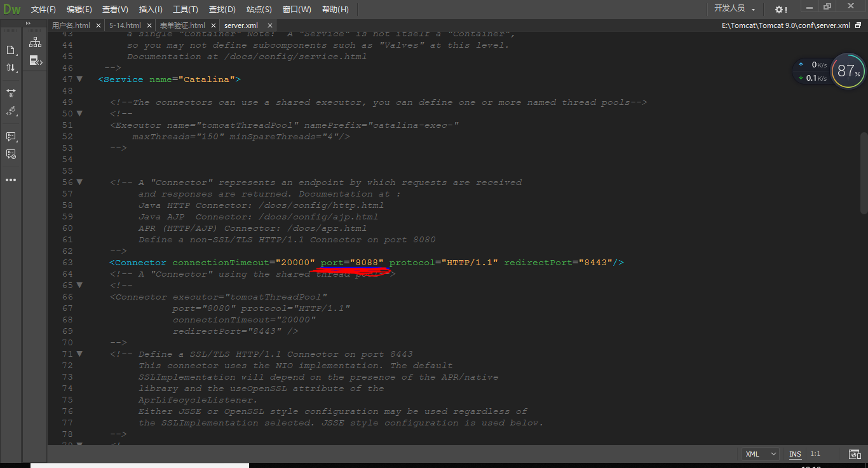The width and height of the screenshot is (868, 468).
Task: Click the vertical scrollbar of the code editor
Action: (x=864, y=173)
